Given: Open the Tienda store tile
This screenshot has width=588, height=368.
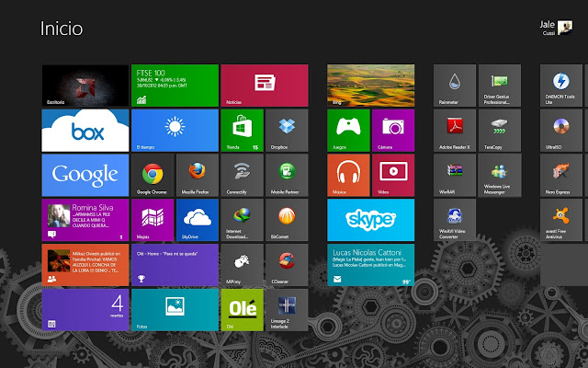Looking at the screenshot, I should (243, 131).
